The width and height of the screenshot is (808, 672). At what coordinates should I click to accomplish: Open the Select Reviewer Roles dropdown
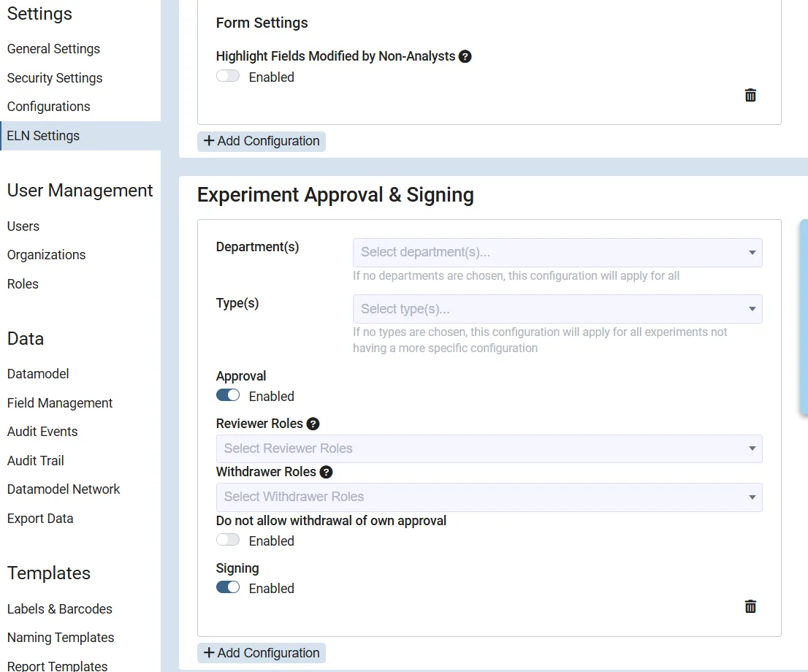pyautogui.click(x=489, y=448)
